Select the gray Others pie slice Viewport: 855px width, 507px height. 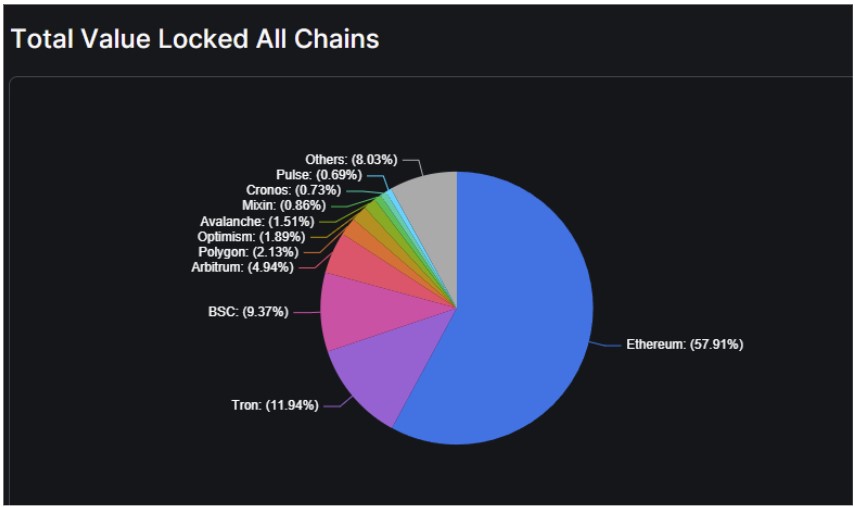click(430, 205)
